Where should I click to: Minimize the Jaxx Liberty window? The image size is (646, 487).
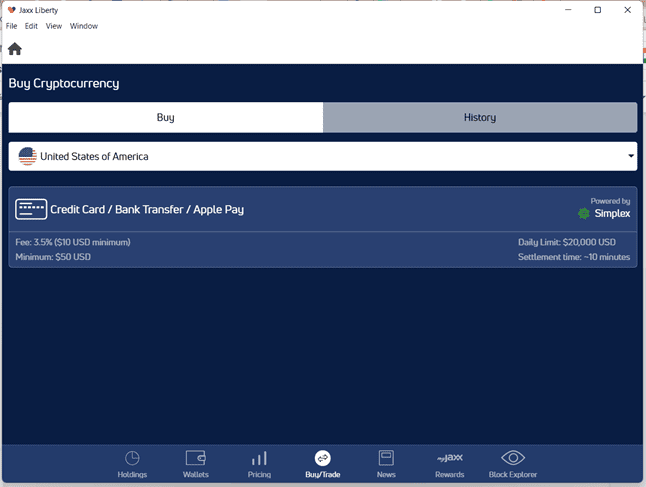pyautogui.click(x=568, y=9)
